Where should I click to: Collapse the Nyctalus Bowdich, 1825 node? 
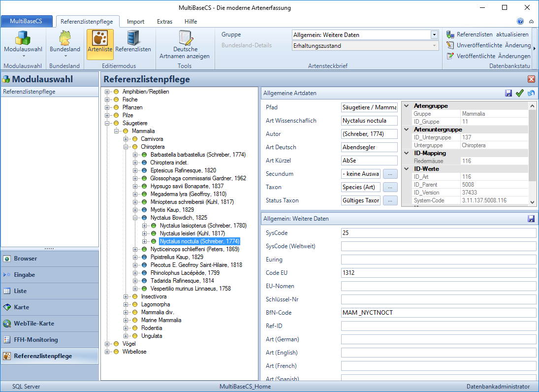point(135,218)
